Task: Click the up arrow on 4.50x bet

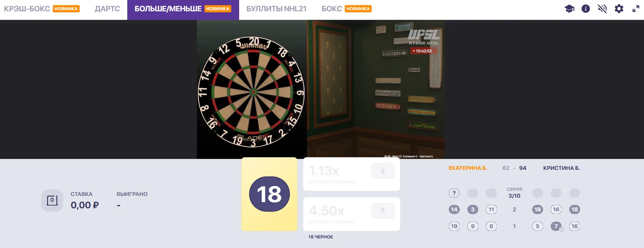Action: (383, 211)
